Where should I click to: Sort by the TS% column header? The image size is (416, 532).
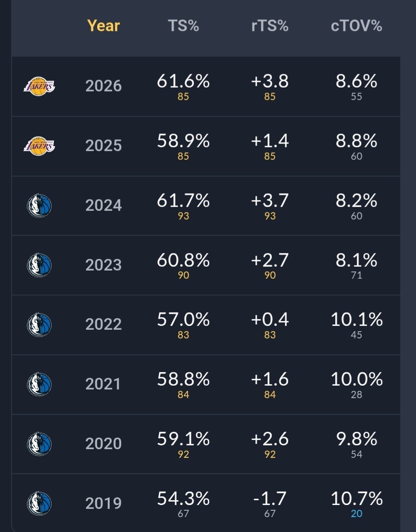(x=183, y=26)
